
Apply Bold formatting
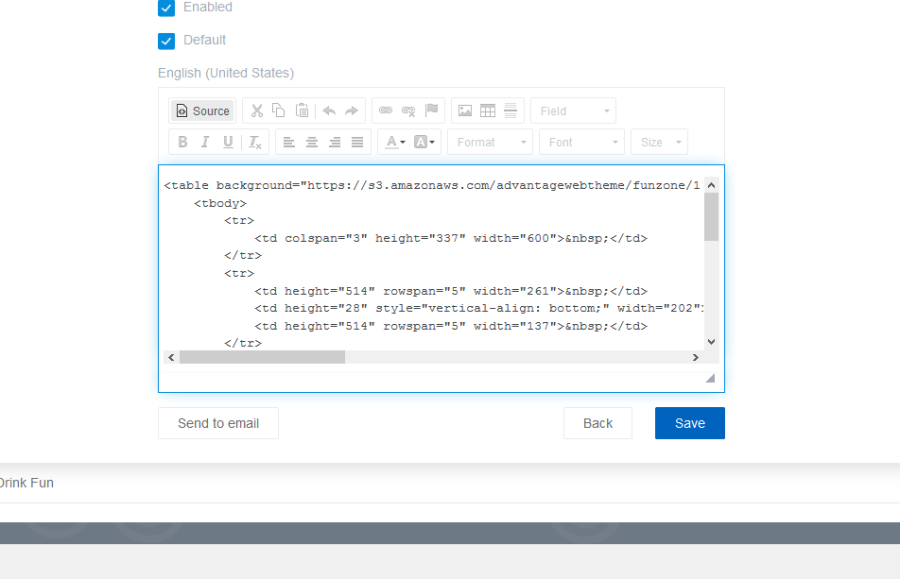pos(182,142)
